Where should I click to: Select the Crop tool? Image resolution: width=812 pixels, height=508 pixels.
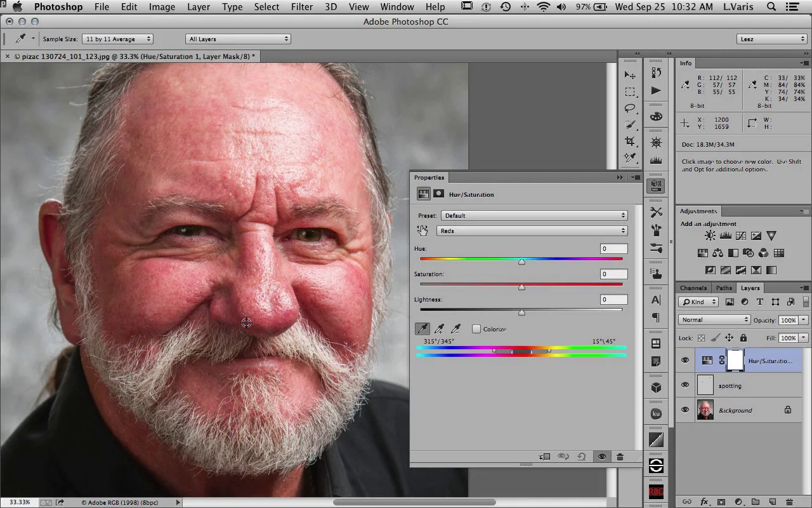[630, 141]
